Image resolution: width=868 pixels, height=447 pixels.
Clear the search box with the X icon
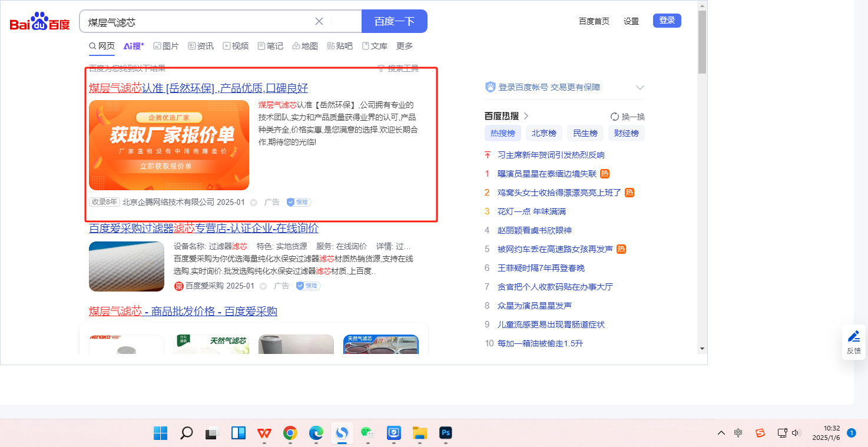[319, 21]
